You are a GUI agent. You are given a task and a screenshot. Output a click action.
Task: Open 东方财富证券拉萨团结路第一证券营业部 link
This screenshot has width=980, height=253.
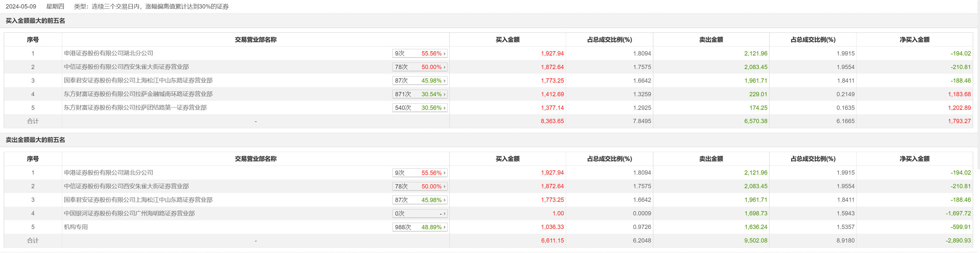point(135,108)
